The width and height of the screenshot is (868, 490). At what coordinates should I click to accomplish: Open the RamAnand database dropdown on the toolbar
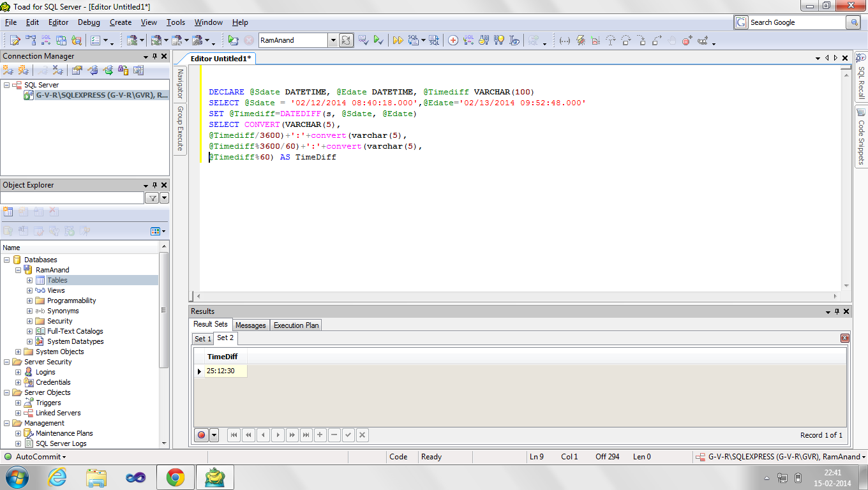pos(333,39)
